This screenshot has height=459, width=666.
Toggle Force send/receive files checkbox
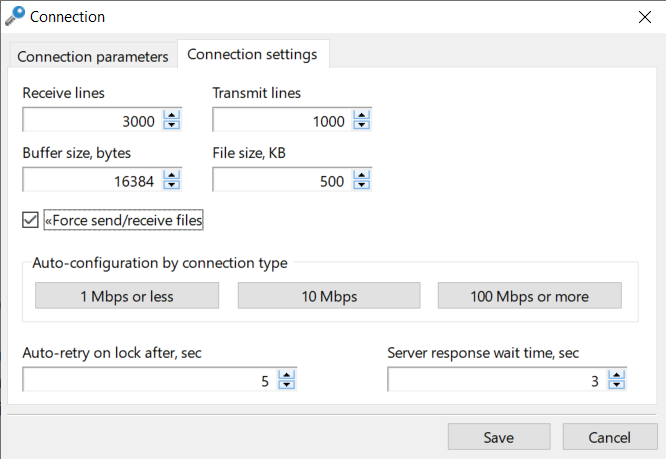[30, 220]
